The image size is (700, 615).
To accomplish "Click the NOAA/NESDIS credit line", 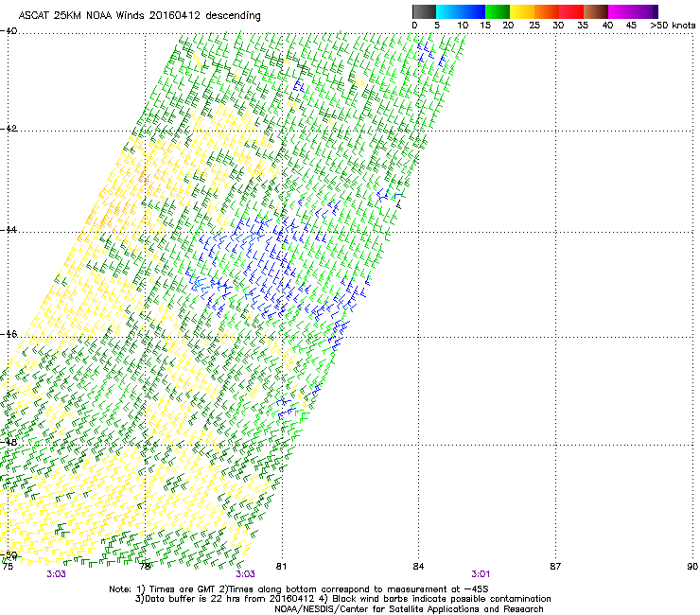I will click(x=409, y=609).
